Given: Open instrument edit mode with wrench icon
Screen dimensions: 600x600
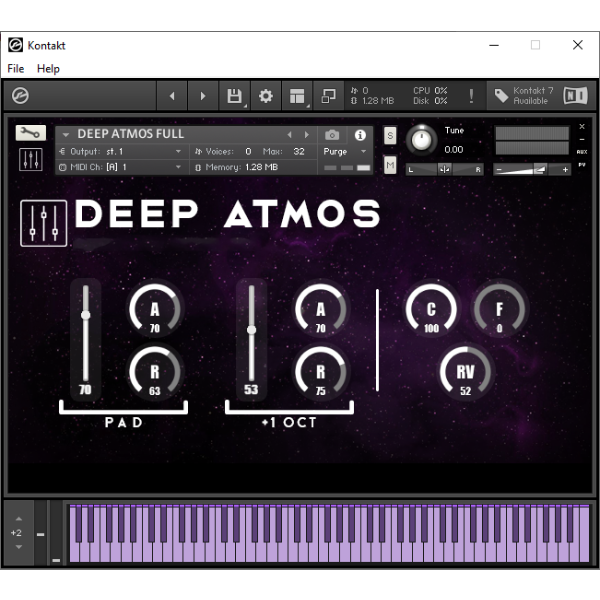Looking at the screenshot, I should [x=31, y=133].
